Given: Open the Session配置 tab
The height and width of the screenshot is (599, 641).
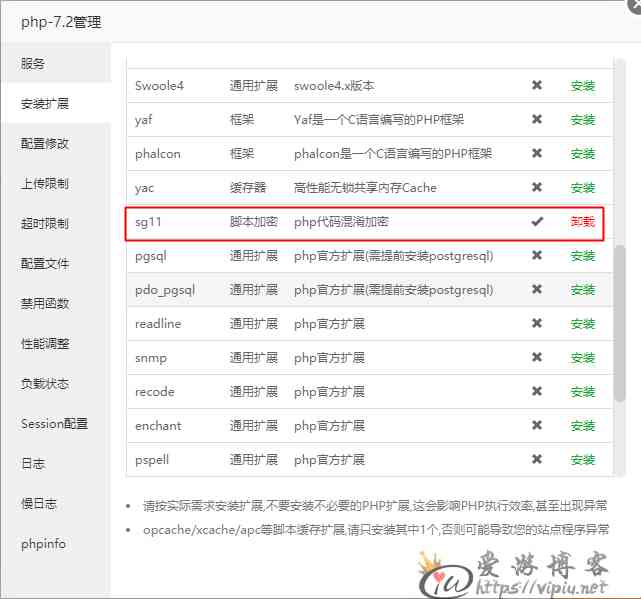Looking at the screenshot, I should (x=54, y=424).
